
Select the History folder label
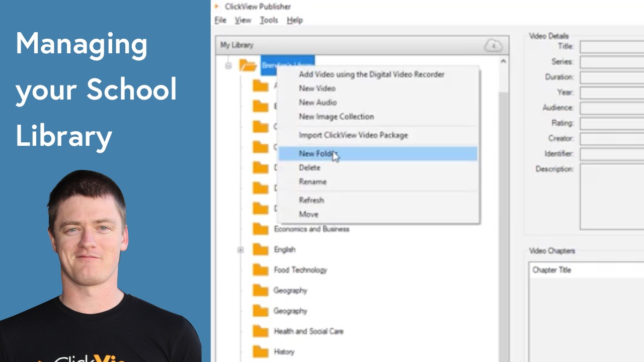click(x=284, y=352)
